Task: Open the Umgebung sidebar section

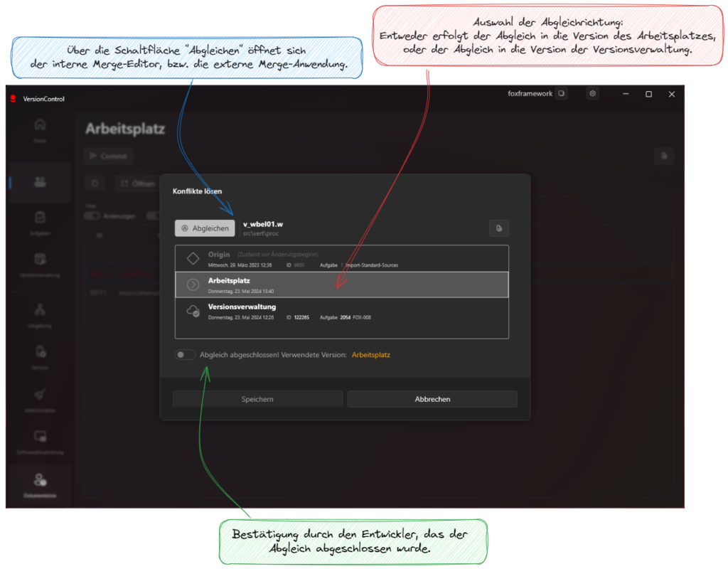Action: click(x=40, y=314)
